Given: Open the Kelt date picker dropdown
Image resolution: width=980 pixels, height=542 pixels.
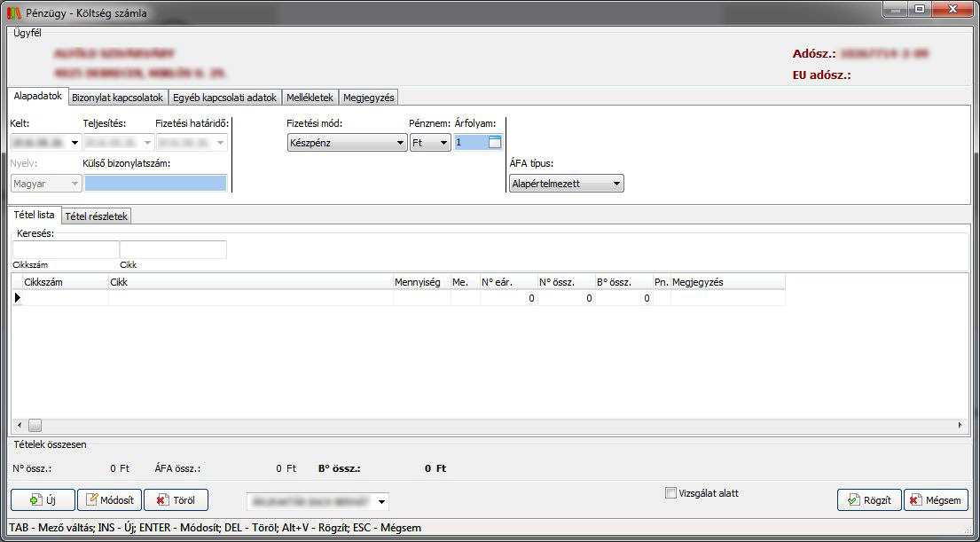Looking at the screenshot, I should tap(74, 143).
